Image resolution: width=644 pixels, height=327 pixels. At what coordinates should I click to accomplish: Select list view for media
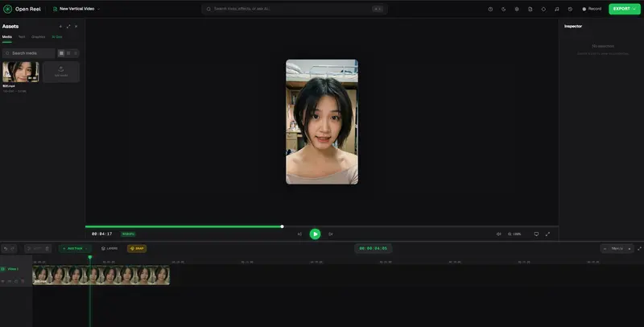pyautogui.click(x=75, y=53)
